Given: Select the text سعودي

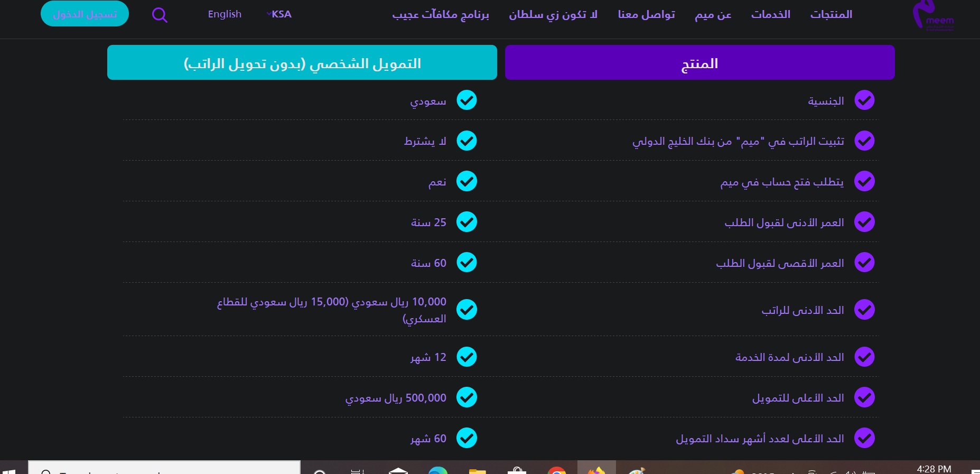Looking at the screenshot, I should point(428,100).
